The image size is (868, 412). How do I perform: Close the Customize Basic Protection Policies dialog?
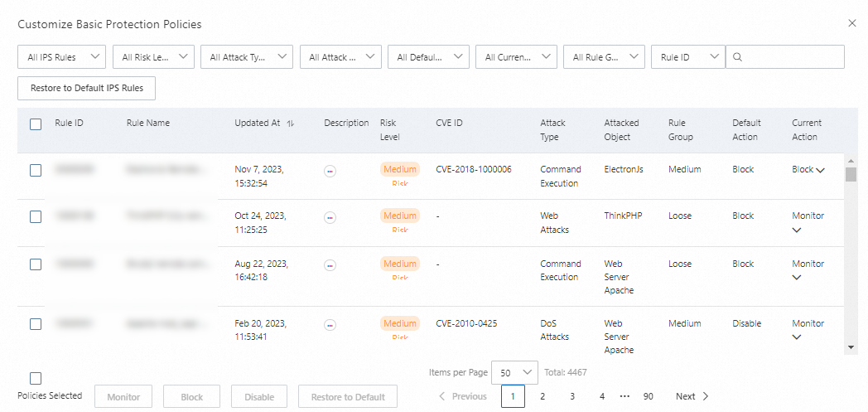852,23
